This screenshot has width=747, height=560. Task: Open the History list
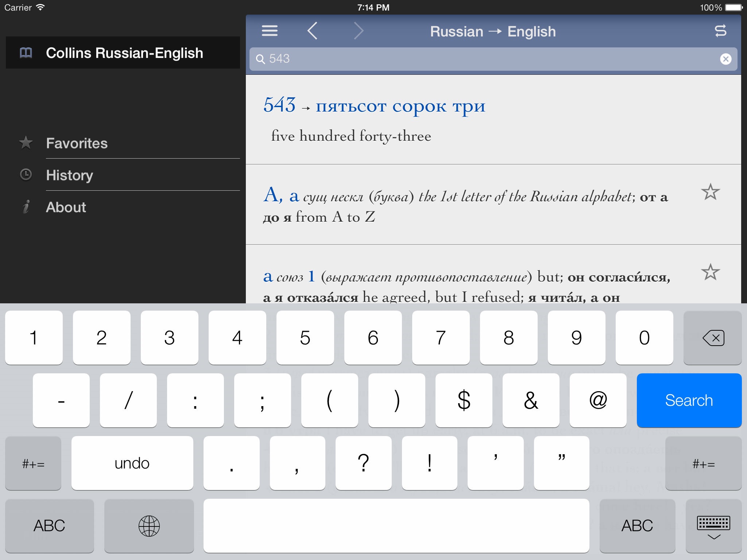pos(69,175)
